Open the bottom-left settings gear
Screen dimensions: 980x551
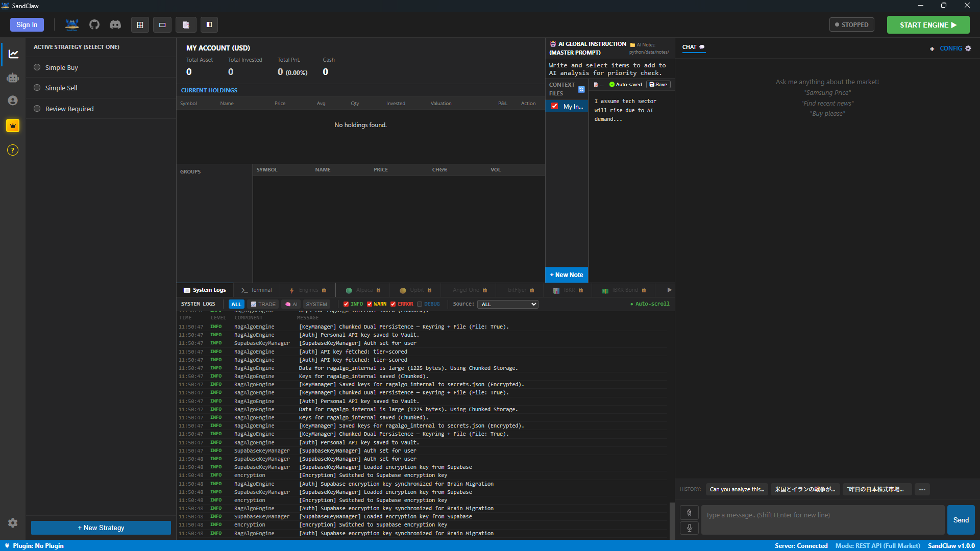click(x=13, y=523)
